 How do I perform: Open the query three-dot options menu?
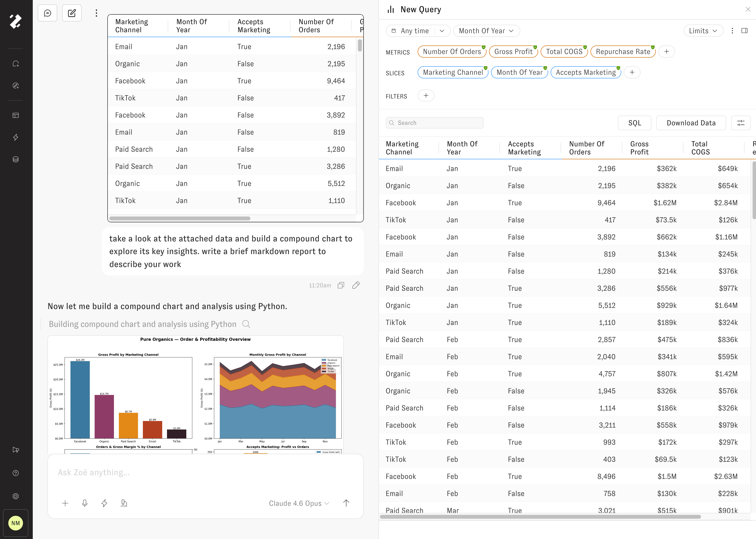732,31
